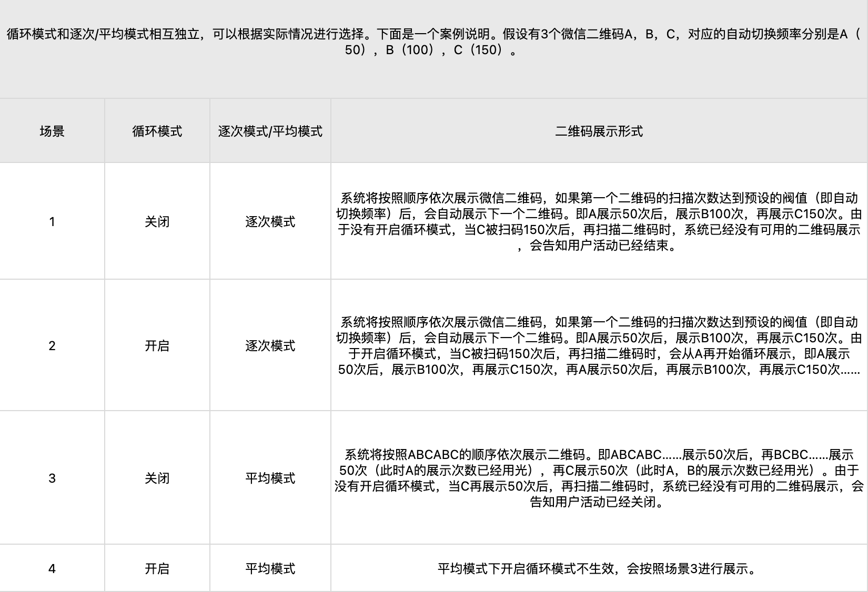868x592 pixels.
Task: Select 逐次模式 cell in scenario 1 row
Action: (x=270, y=222)
